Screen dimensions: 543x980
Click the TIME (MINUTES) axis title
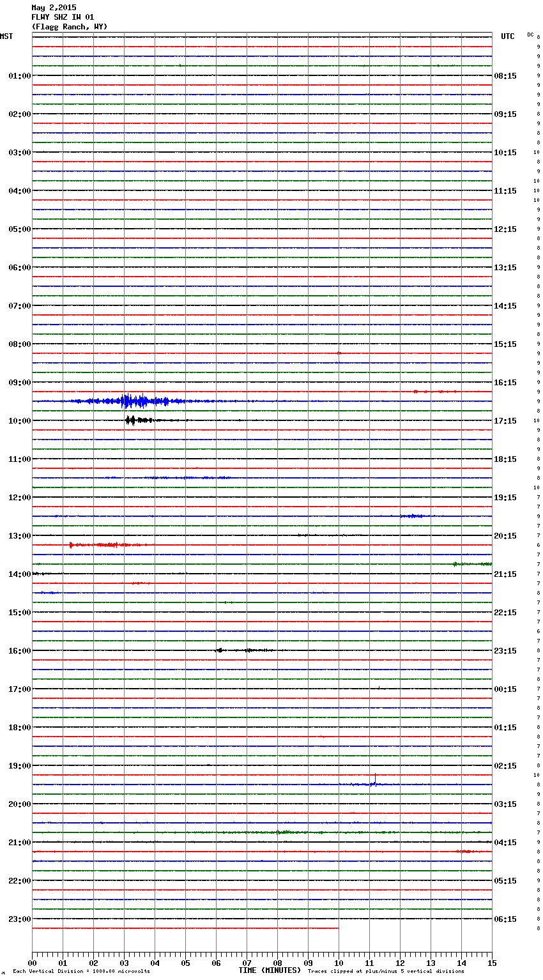click(270, 970)
